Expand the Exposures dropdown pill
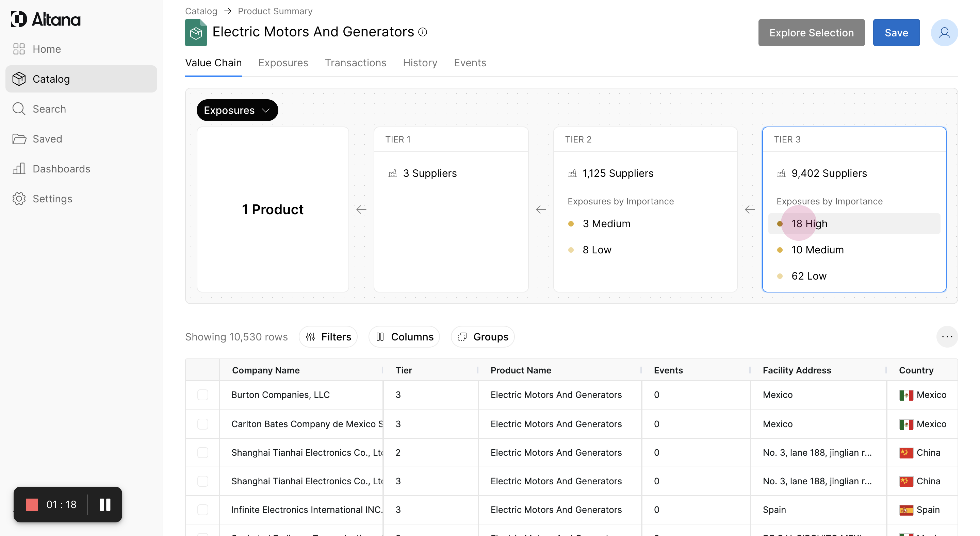 tap(237, 110)
